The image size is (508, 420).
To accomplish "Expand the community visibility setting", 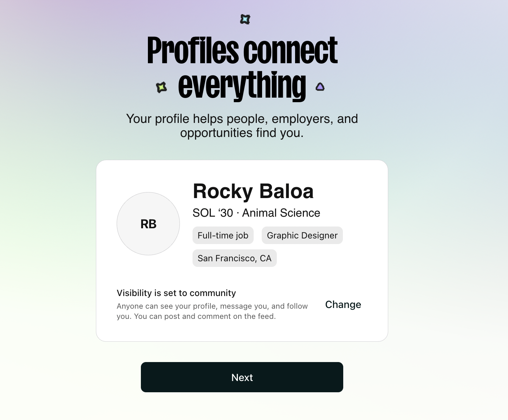I will [x=343, y=304].
